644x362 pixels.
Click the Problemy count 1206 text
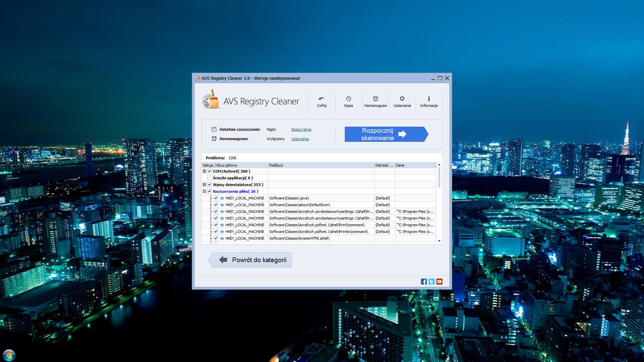click(x=232, y=158)
